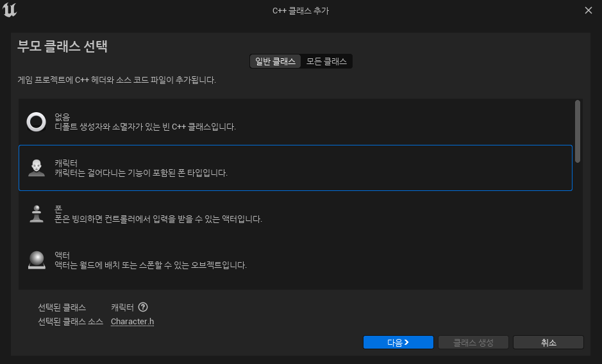Select the 액터 class row title
Screen dimensions: 602x364
coord(62,255)
